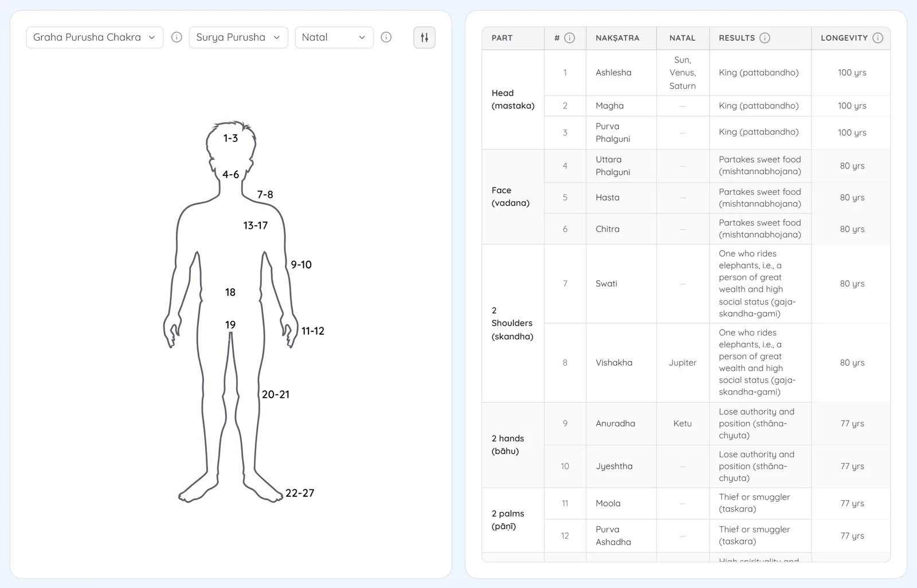Click the 2 Shoulders (skandha) cell

513,323
